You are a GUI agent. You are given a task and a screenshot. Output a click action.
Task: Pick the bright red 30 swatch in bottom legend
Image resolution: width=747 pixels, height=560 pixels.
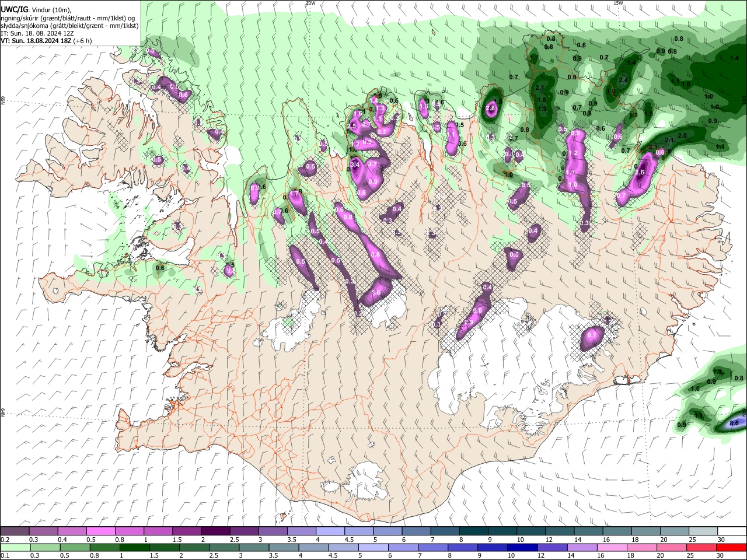(731, 548)
